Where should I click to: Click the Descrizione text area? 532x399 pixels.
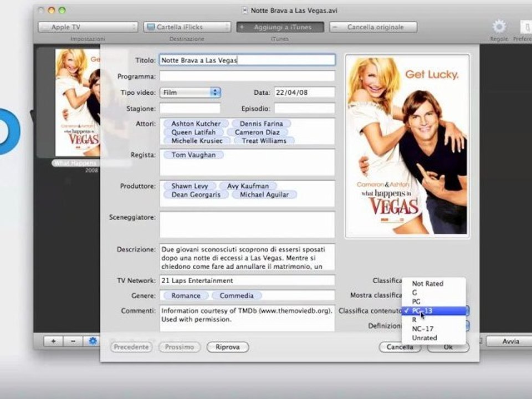click(247, 257)
